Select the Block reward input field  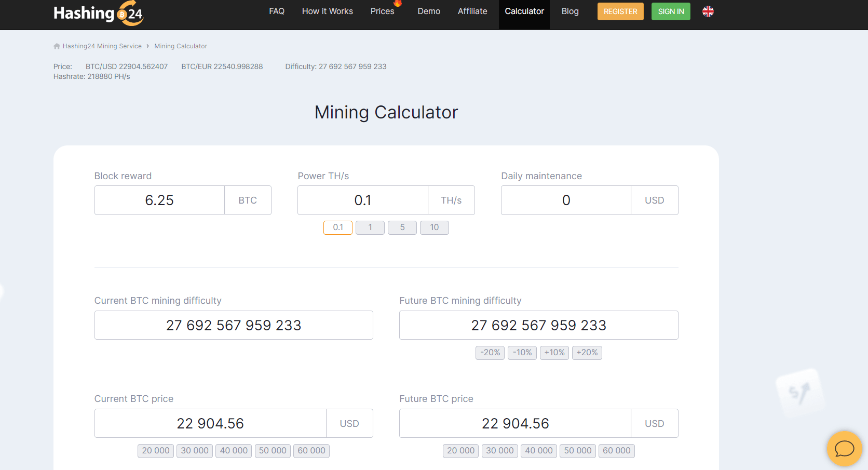point(159,200)
